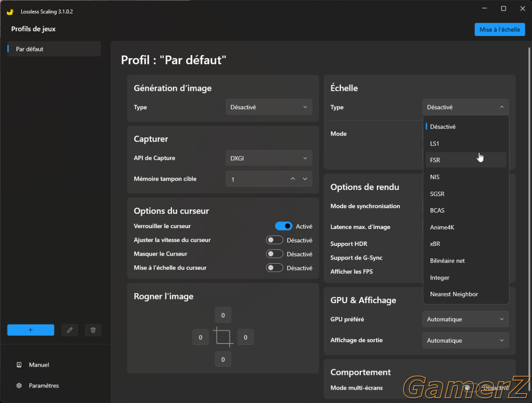Click the bottom crop value field
This screenshot has height=403, width=532.
[x=223, y=359]
